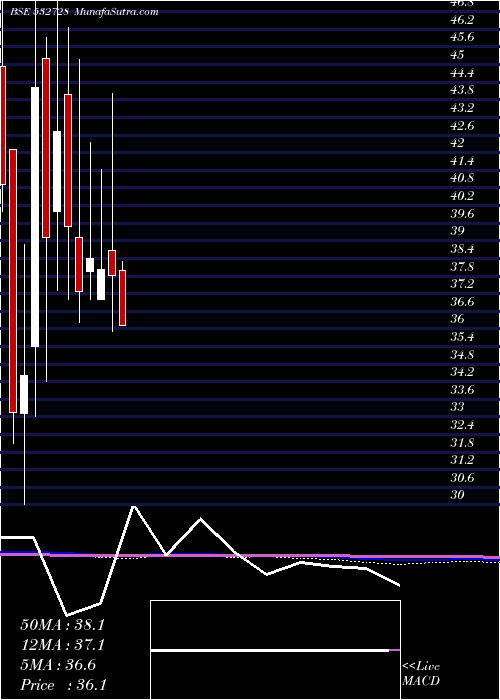Click the 36 price axis label

(458, 319)
